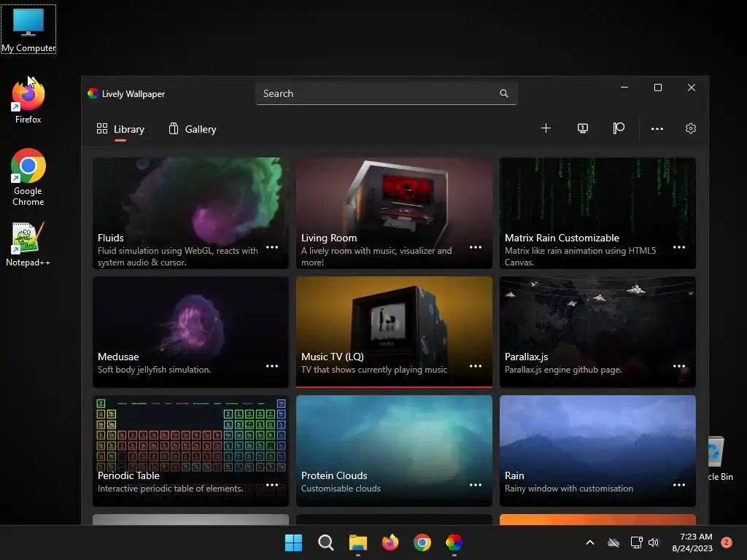The height and width of the screenshot is (560, 747).
Task: Click Notepad++ desktop shortcut
Action: pos(28,244)
